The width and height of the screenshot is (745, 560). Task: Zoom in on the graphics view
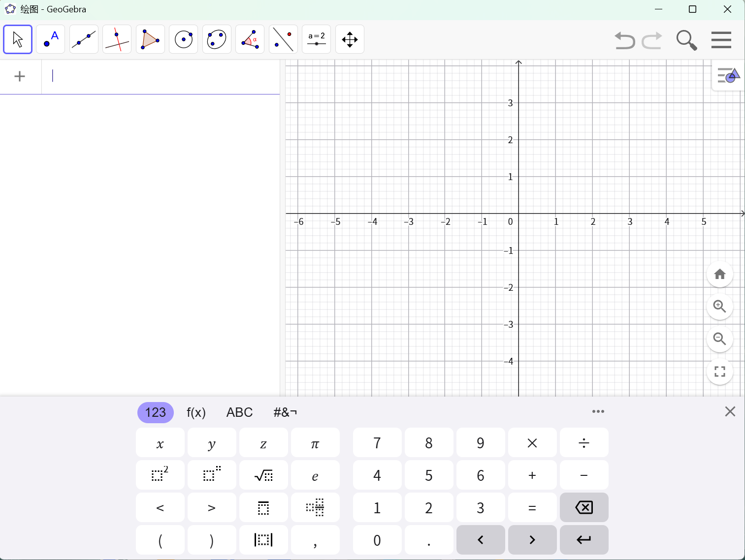pyautogui.click(x=719, y=307)
